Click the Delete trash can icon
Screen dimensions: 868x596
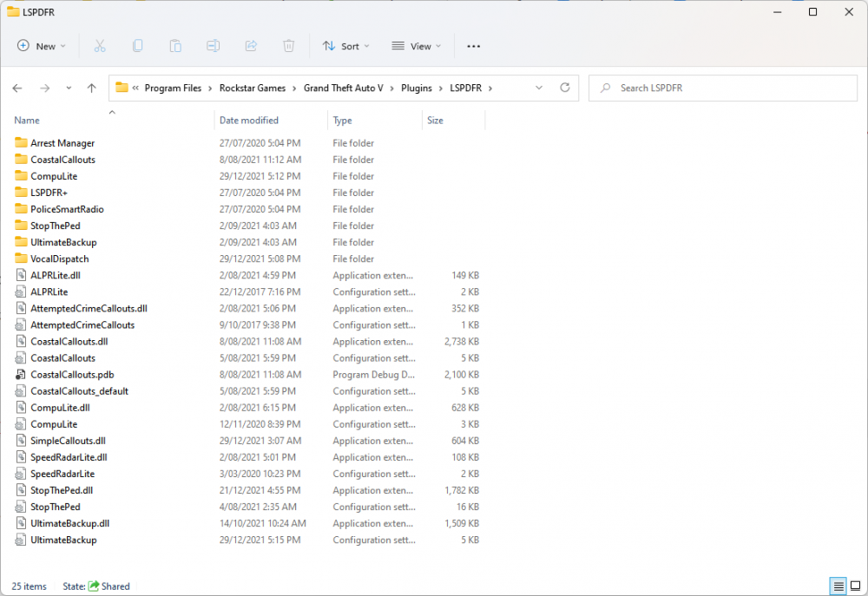pos(289,46)
